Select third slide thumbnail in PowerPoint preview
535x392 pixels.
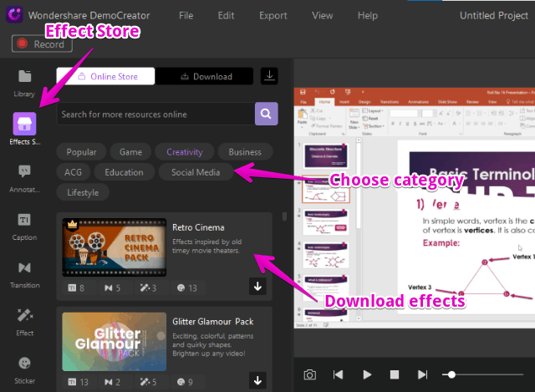pos(325,222)
